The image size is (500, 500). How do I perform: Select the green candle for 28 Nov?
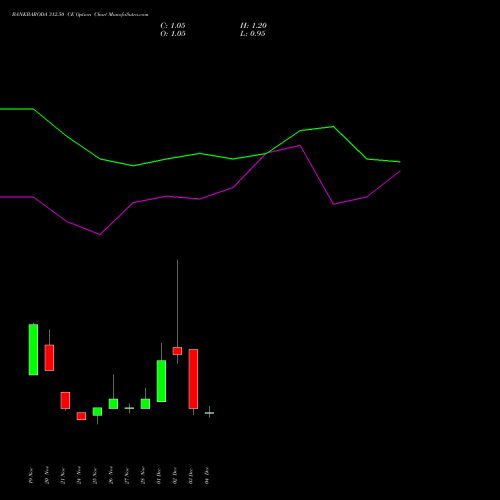(145, 404)
